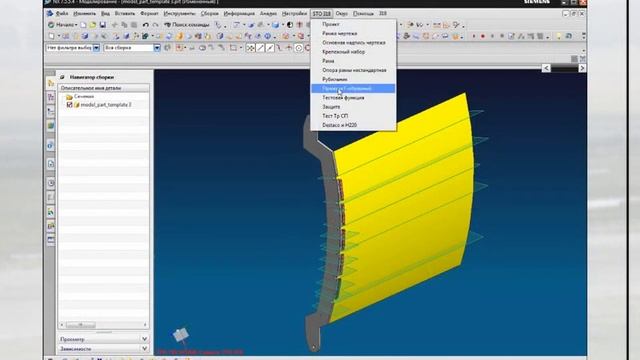Open the Сборки menu
Viewport: 640px width, 360px height.
(x=209, y=13)
